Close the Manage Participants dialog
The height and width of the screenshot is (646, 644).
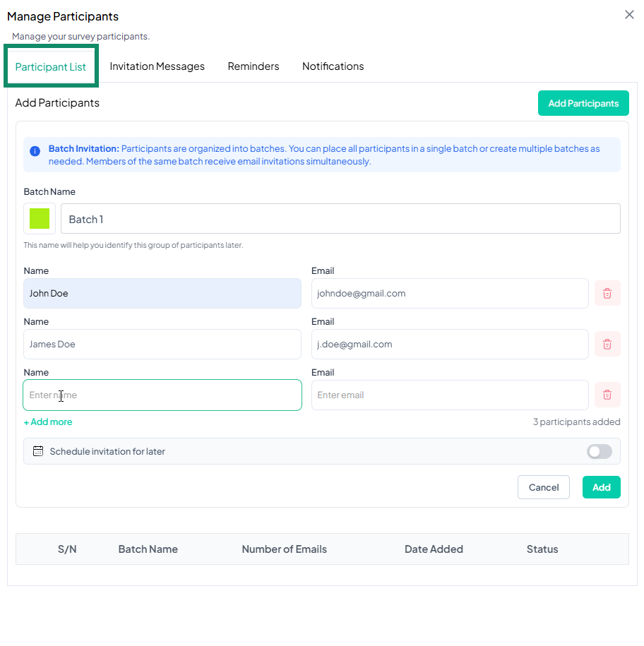(629, 15)
